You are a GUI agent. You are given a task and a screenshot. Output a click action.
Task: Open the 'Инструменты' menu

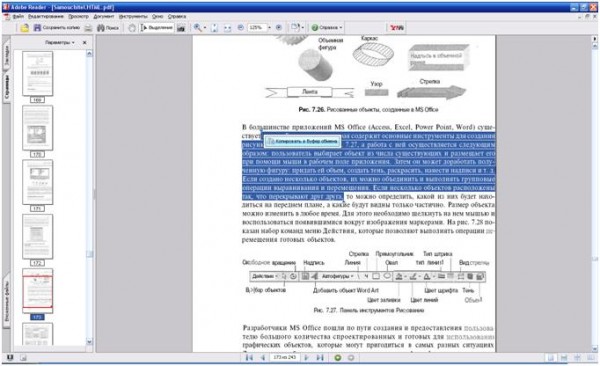[133, 16]
